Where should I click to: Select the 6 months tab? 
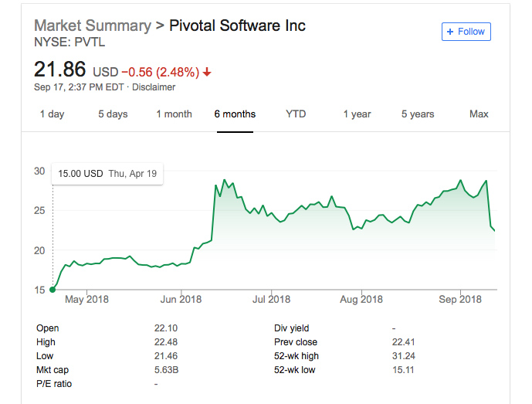point(235,114)
